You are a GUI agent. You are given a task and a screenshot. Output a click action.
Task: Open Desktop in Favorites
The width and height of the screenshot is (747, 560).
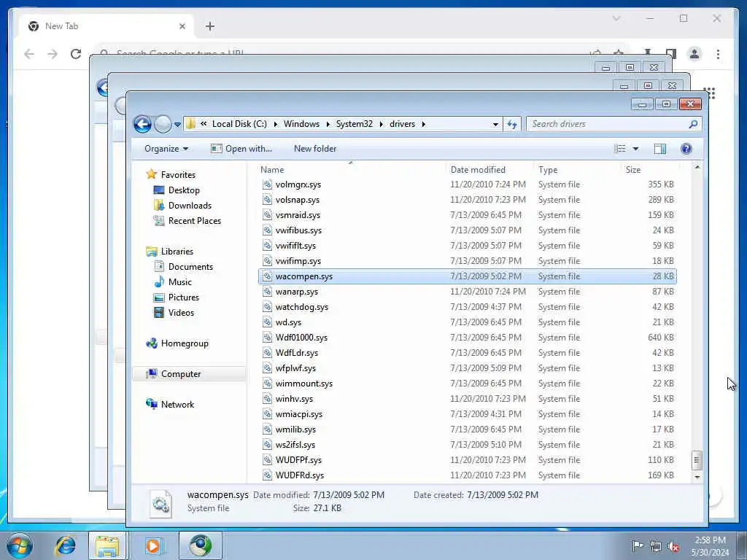[x=184, y=190]
